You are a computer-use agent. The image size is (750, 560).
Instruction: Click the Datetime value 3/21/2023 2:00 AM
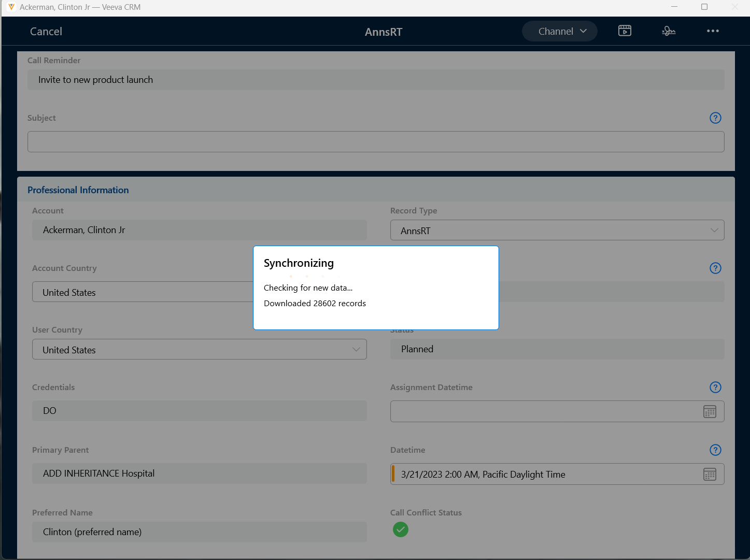tap(483, 475)
